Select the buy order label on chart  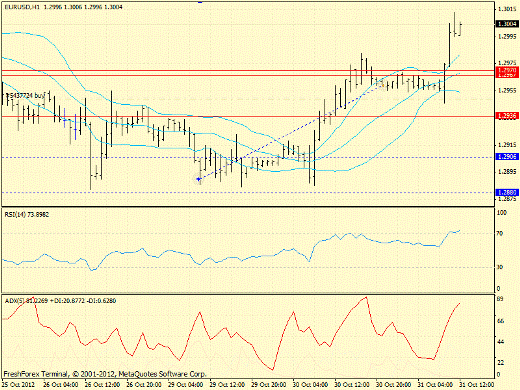[25, 96]
